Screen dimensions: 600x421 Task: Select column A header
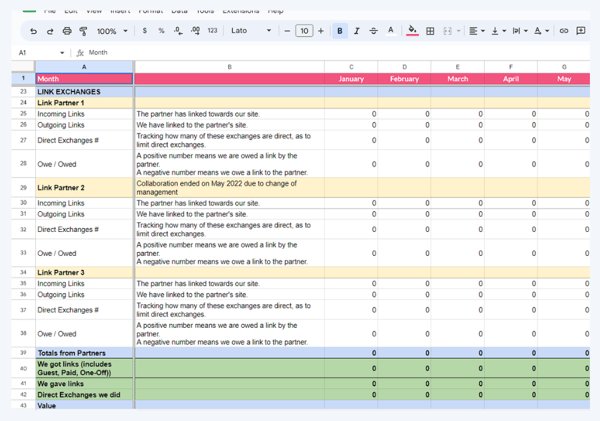click(84, 67)
